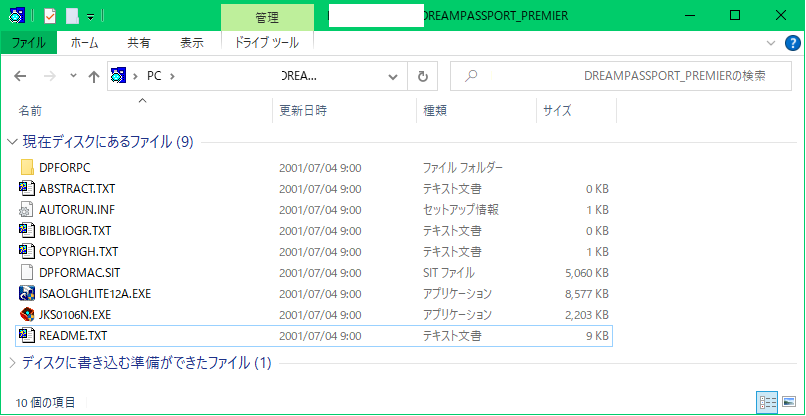Open the 表示 ribbon tab

(192, 43)
